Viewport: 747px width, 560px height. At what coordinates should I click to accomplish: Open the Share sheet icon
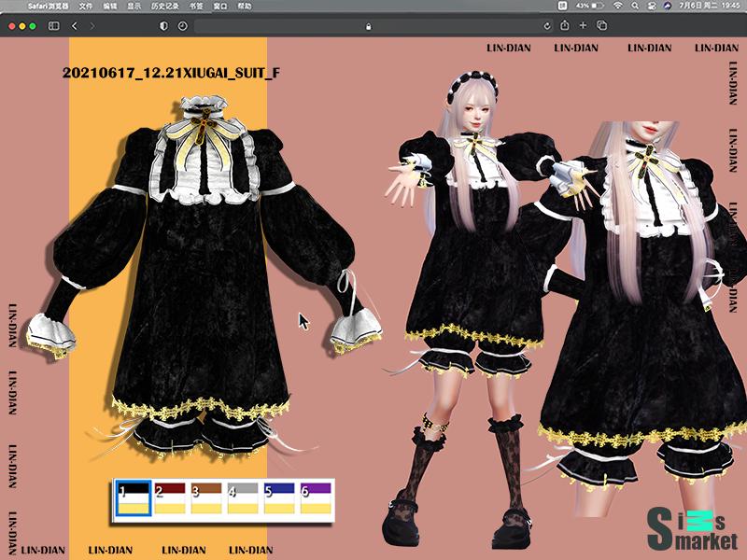click(x=565, y=26)
